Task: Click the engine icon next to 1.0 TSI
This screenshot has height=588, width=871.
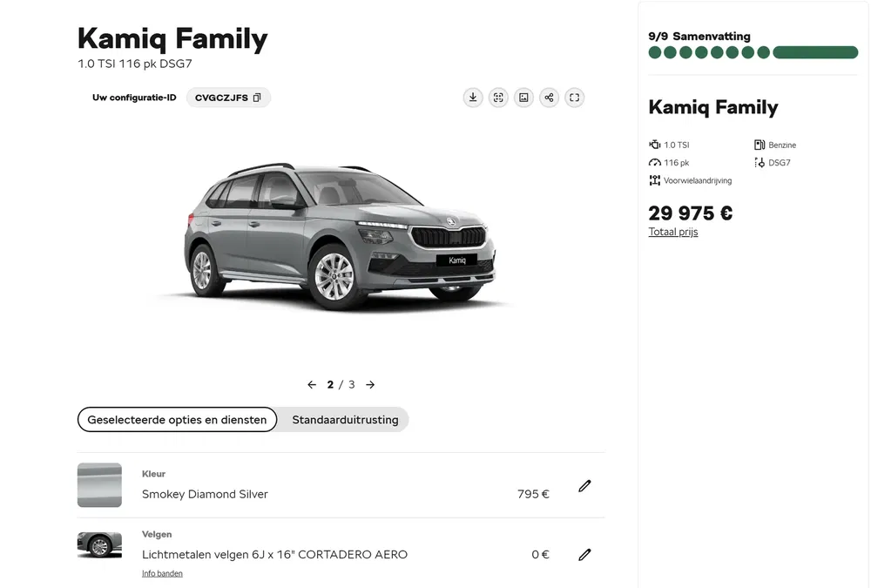Action: [x=652, y=144]
